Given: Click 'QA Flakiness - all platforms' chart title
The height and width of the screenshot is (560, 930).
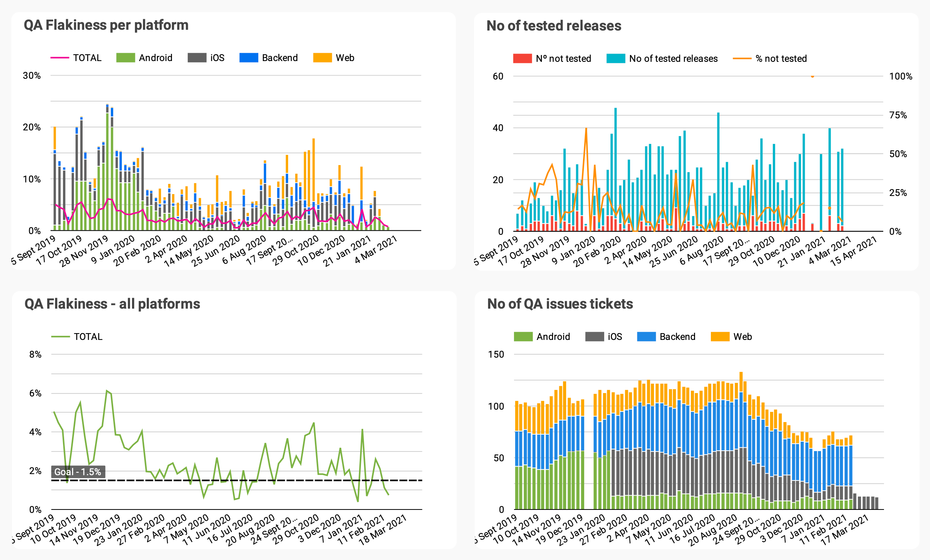Looking at the screenshot, I should (x=112, y=304).
